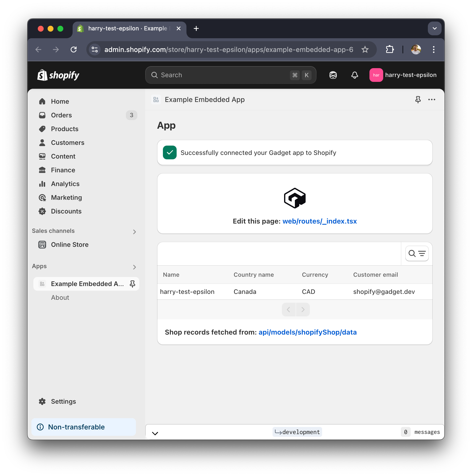
Task: Click the Shopify logo in header
Action: coord(58,75)
